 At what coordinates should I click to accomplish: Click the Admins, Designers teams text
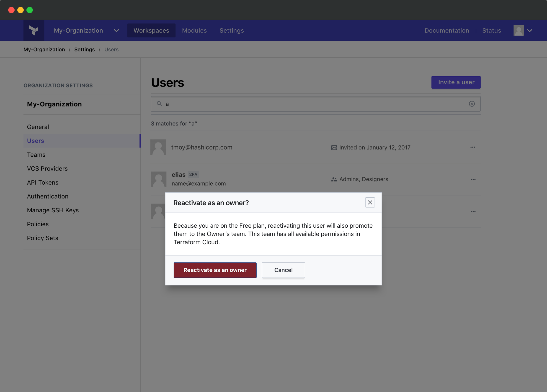pos(364,179)
